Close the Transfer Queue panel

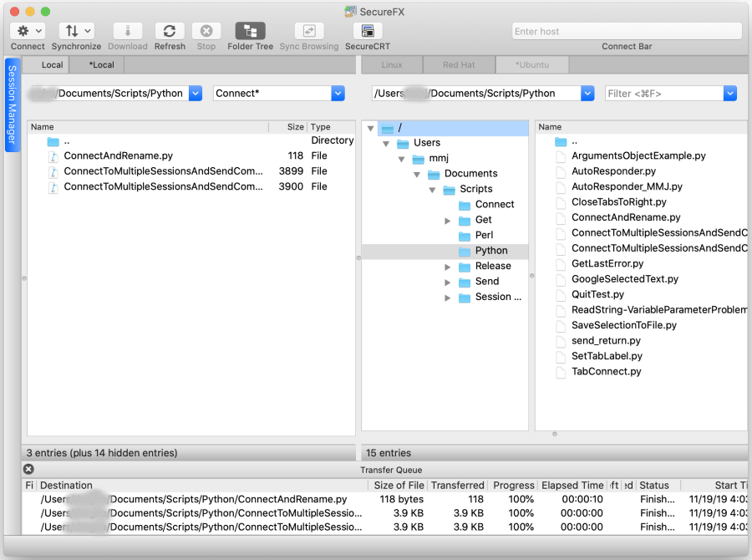pos(28,469)
